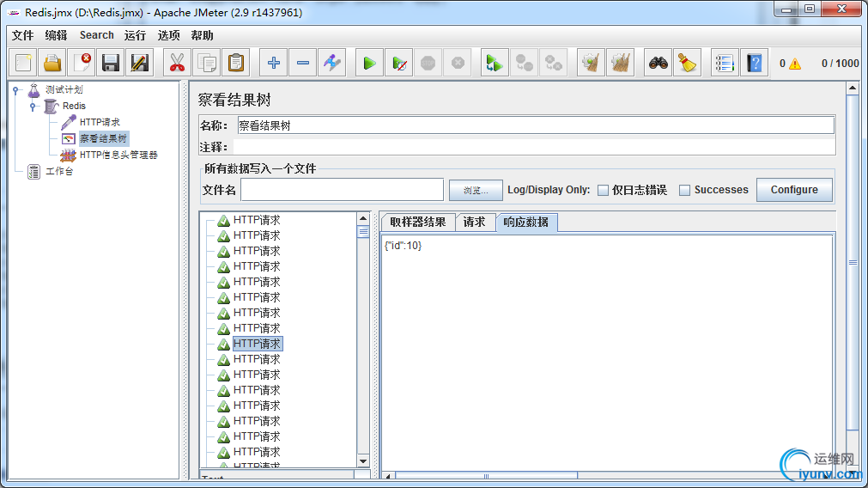
Task: Open the 选项 menu
Action: [169, 35]
